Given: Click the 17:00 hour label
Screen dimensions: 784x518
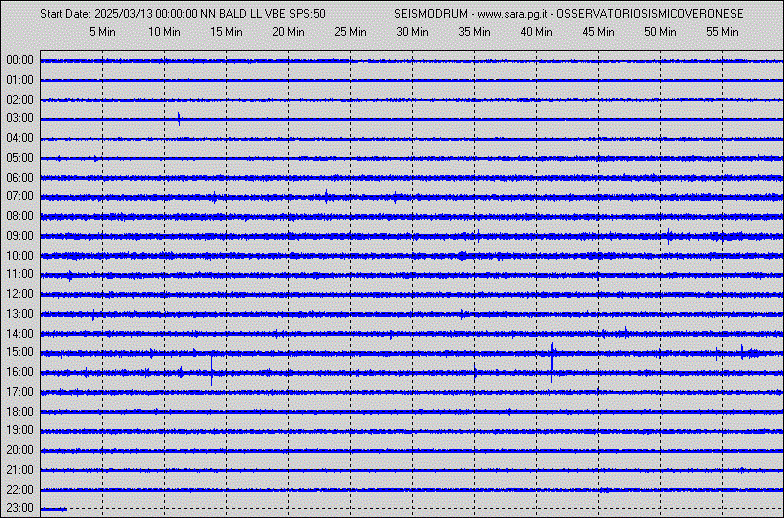Looking at the screenshot, I should click(20, 392).
